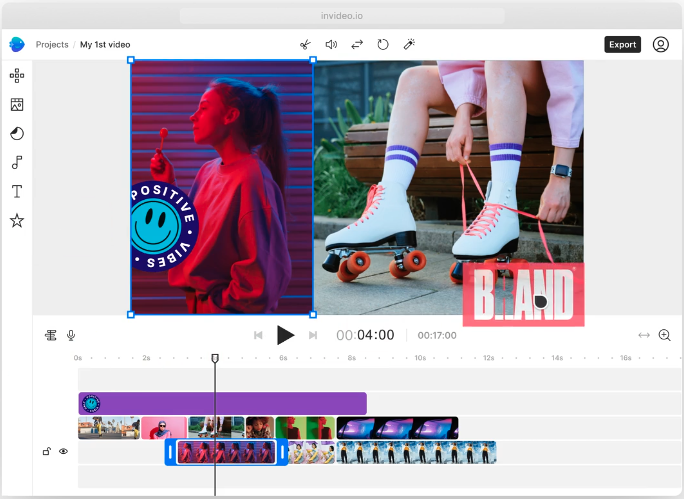This screenshot has width=684, height=499.
Task: Click the left trim handle of selected clip
Action: [170, 452]
